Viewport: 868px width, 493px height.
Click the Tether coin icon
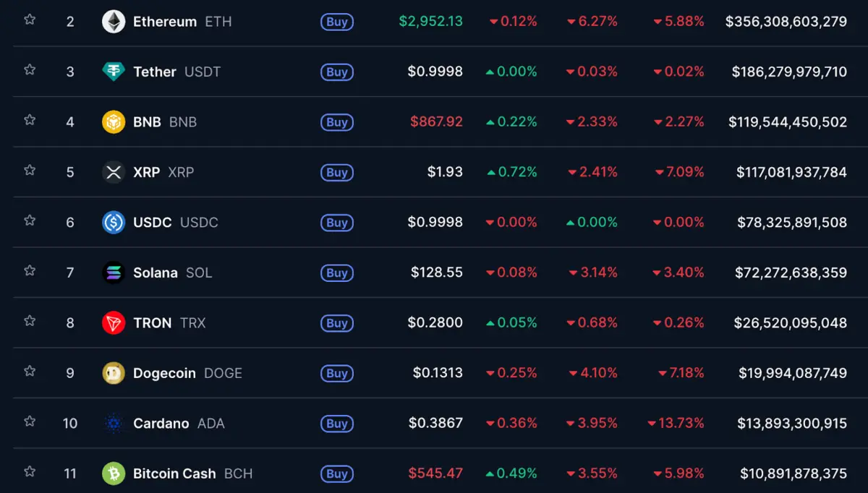[114, 72]
